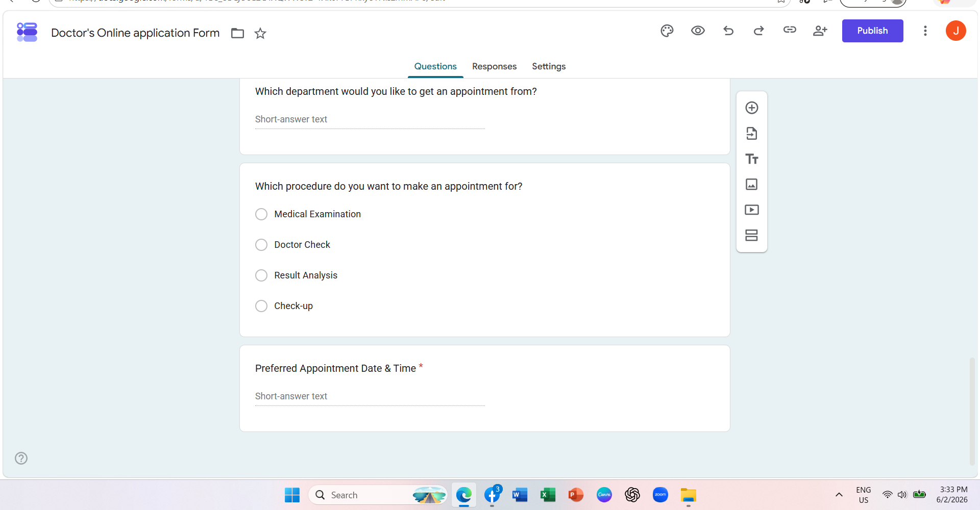The width and height of the screenshot is (980, 510).
Task: Launch Excel from the taskbar
Action: [548, 495]
